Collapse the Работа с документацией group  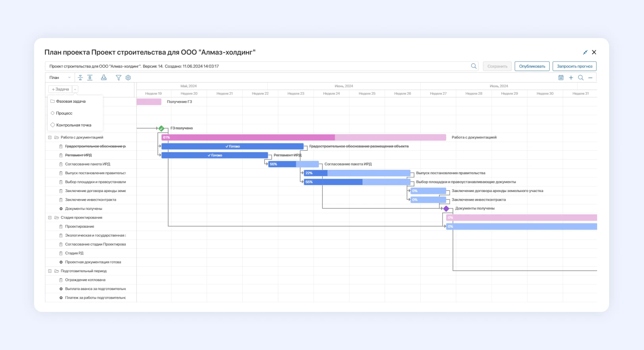click(50, 137)
